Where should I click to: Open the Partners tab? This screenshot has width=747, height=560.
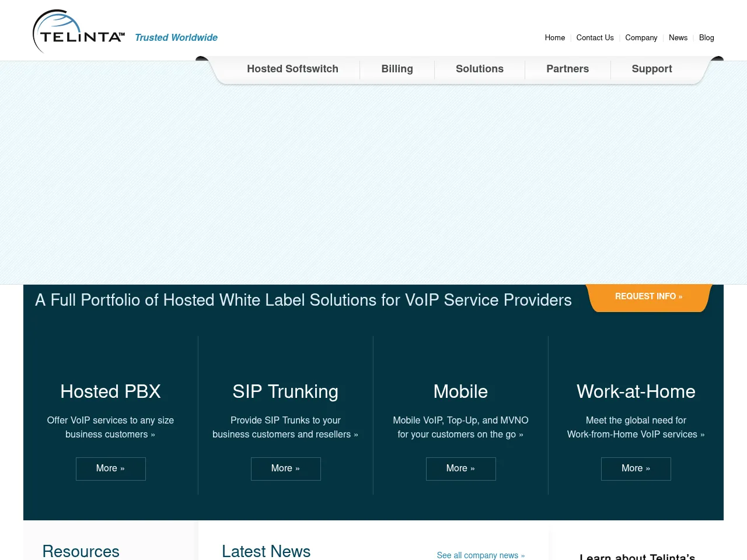[567, 69]
